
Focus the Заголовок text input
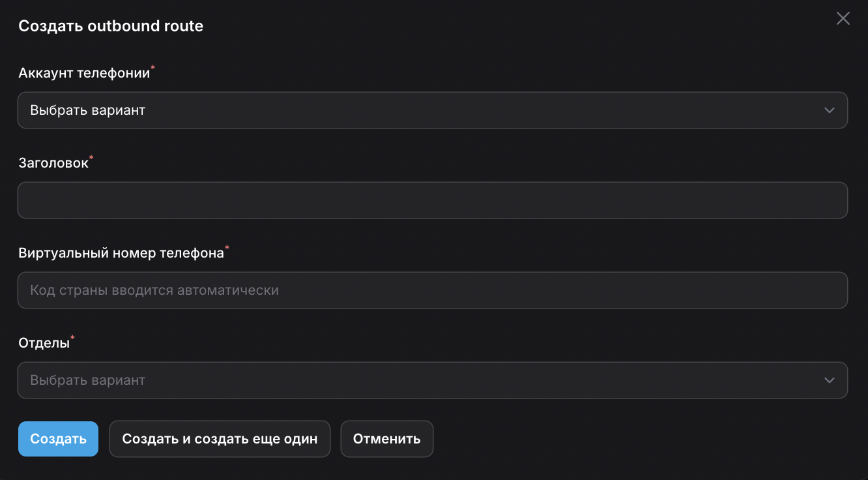431,200
